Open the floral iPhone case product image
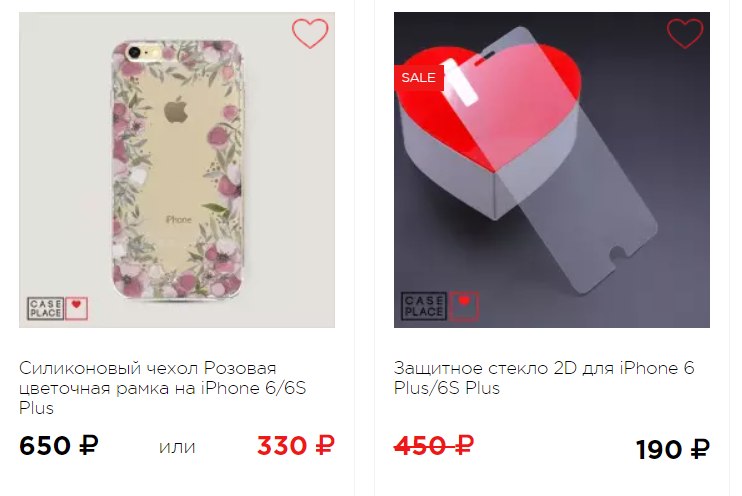Screen dimensions: 742x496 pyautogui.click(x=177, y=170)
